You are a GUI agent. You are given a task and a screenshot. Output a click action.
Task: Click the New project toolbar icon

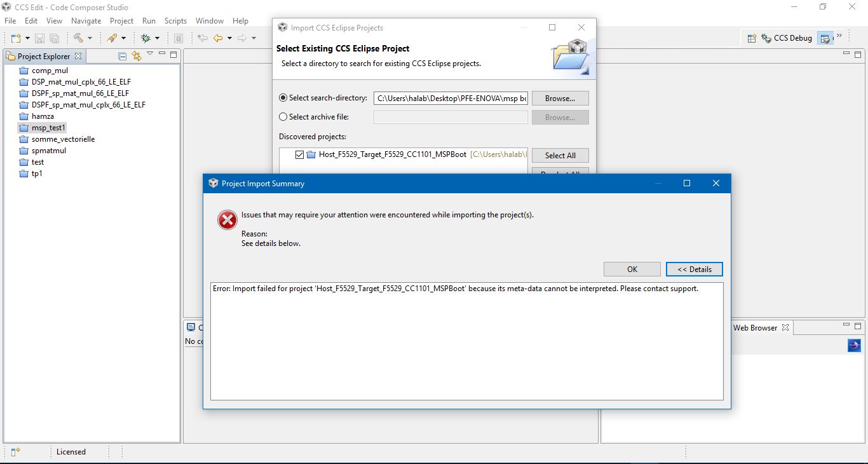(x=15, y=38)
